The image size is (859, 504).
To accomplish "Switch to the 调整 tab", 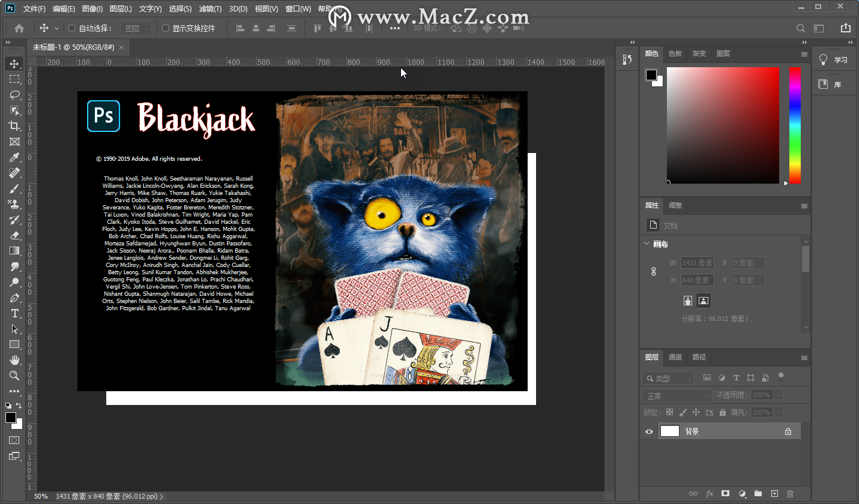I will (x=675, y=205).
